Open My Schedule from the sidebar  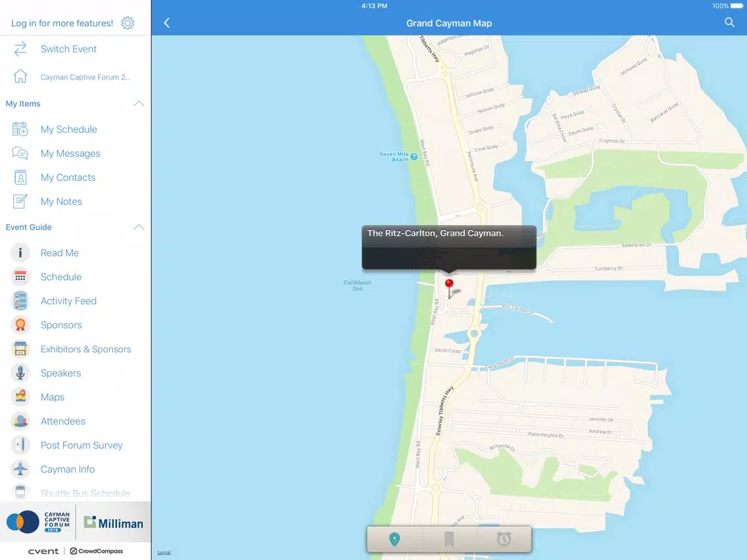click(68, 129)
